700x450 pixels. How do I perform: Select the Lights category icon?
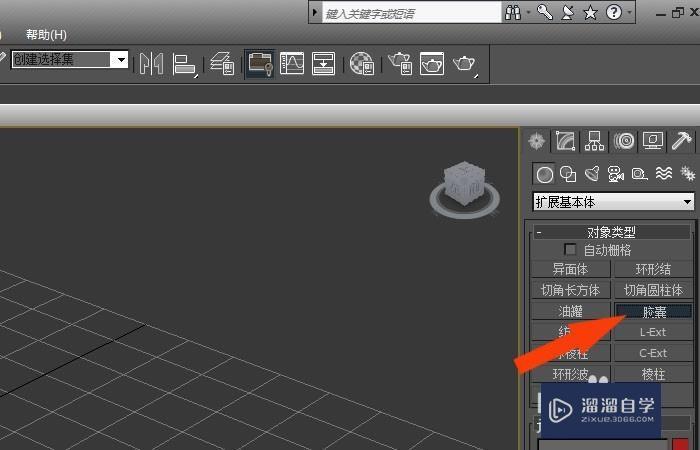(592, 173)
